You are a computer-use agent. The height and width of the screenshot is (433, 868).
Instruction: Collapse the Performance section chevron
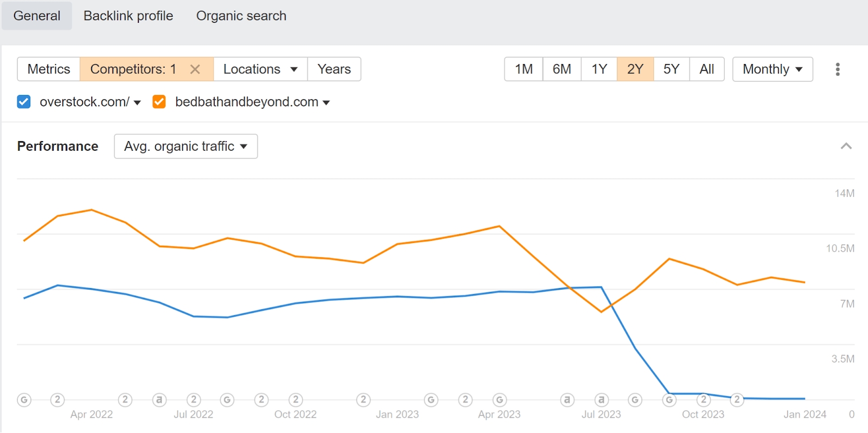(x=846, y=146)
